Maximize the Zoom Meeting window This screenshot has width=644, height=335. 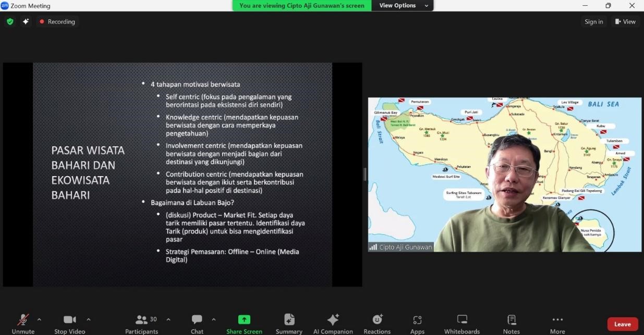[x=608, y=6]
